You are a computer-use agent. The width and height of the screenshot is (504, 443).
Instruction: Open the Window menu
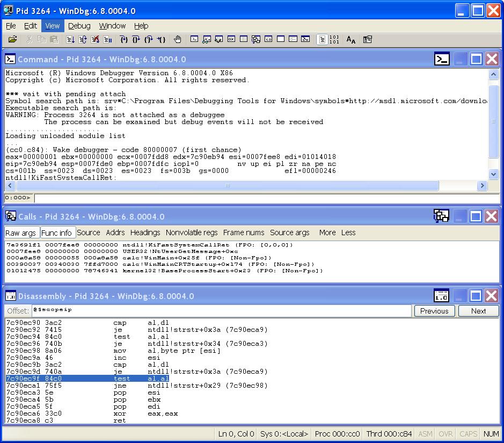coord(112,26)
